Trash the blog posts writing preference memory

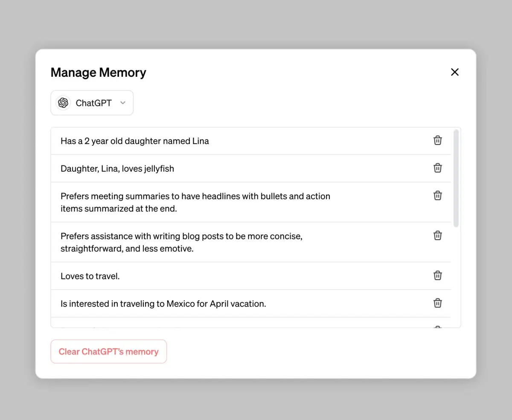[438, 235]
